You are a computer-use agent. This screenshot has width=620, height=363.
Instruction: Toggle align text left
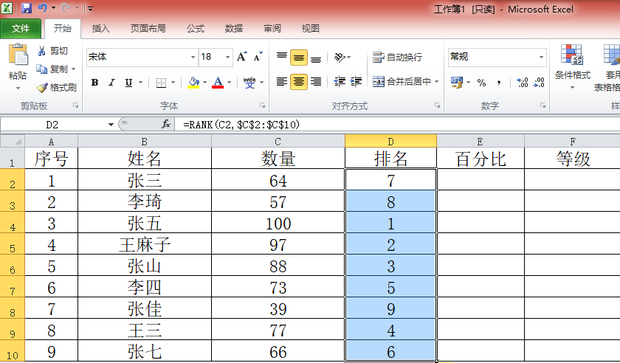282,82
